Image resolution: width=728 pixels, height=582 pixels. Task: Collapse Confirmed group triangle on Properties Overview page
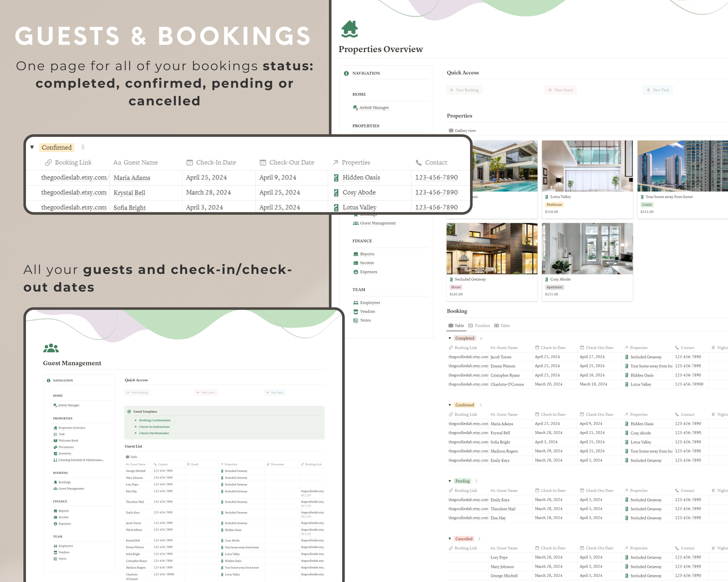[449, 405]
